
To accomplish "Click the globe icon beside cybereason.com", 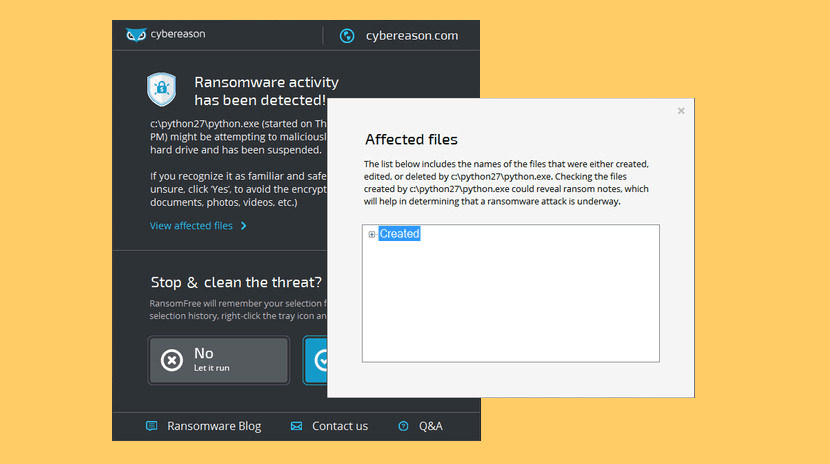I will tap(347, 35).
